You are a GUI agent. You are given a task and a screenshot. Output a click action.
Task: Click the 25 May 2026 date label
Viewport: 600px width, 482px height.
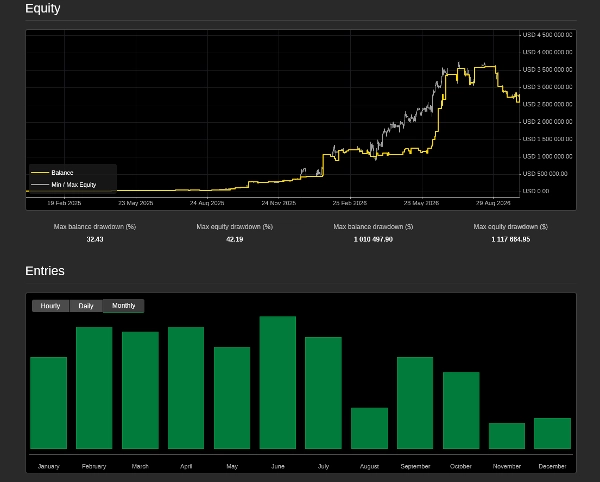pos(421,203)
